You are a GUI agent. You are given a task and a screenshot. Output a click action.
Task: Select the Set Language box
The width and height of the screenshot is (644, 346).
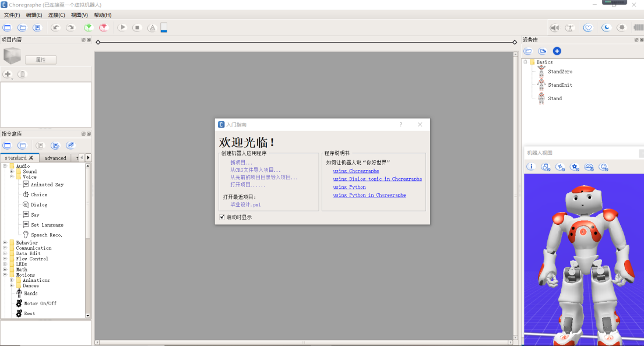click(43, 225)
